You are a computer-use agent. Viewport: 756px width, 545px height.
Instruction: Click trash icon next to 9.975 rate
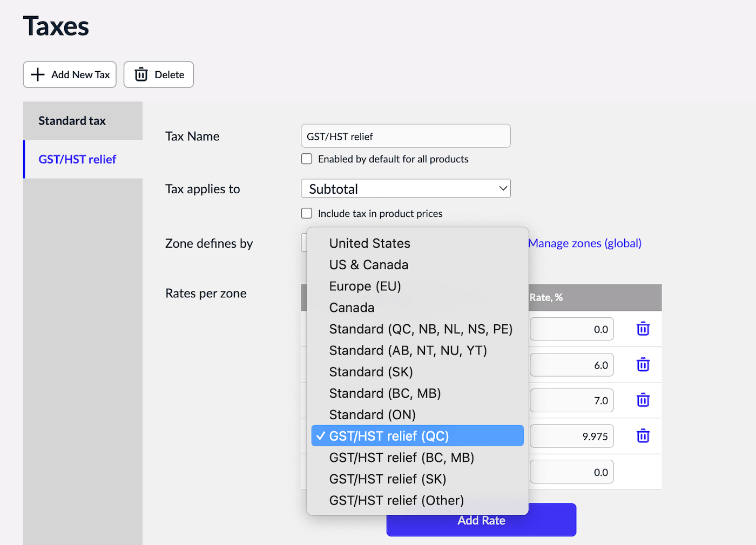[643, 436]
